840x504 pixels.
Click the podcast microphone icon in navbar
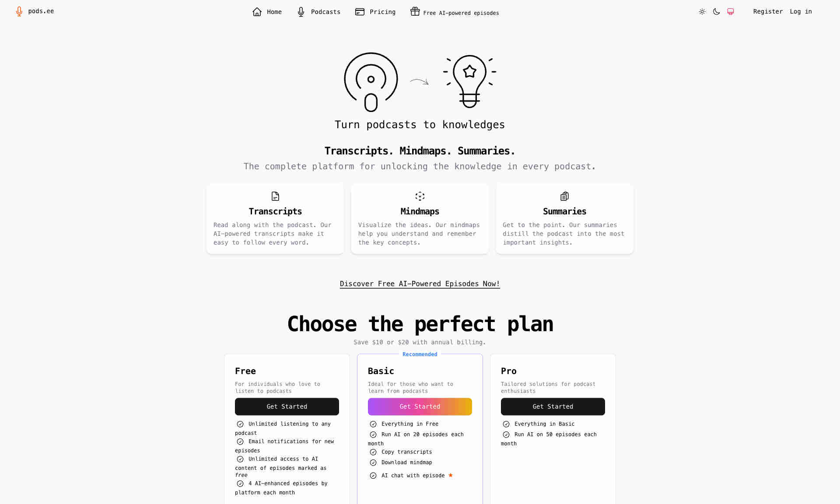pyautogui.click(x=301, y=11)
